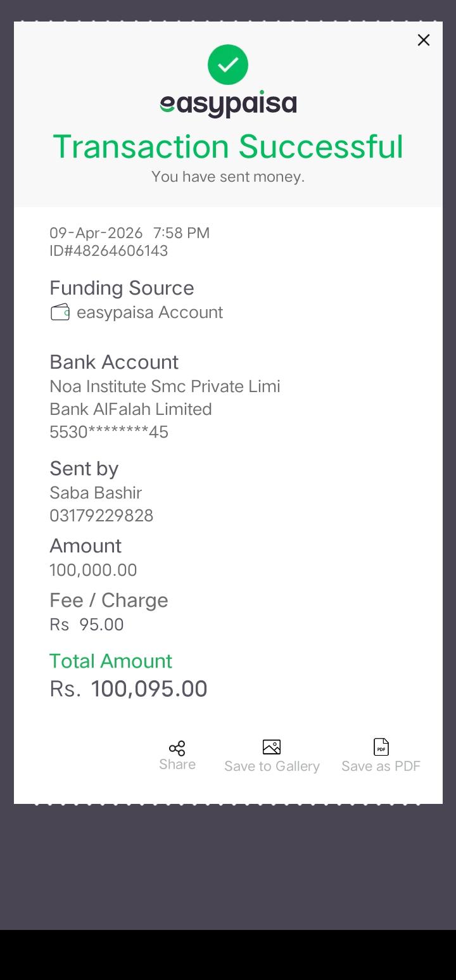This screenshot has width=456, height=980.
Task: Select the sender phone number 03179229828
Action: (x=101, y=516)
